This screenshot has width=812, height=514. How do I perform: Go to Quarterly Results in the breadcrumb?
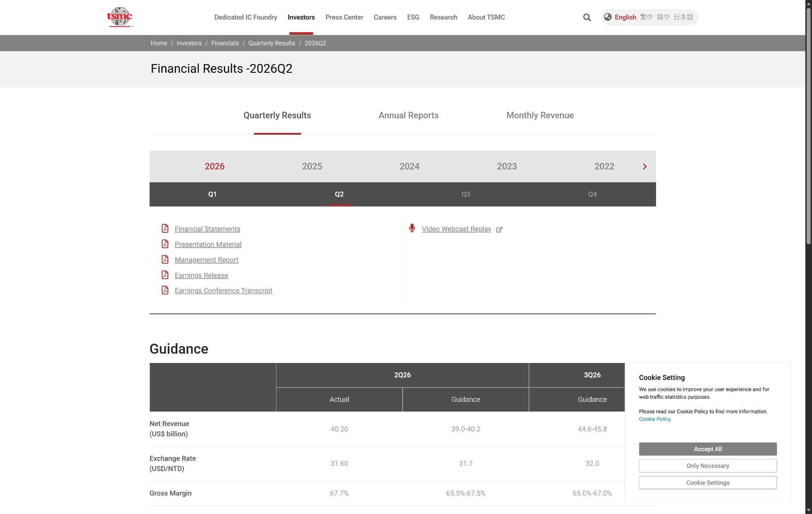[x=272, y=43]
